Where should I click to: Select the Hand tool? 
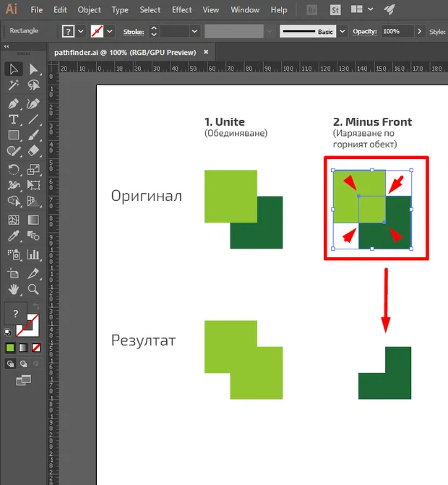click(x=14, y=289)
